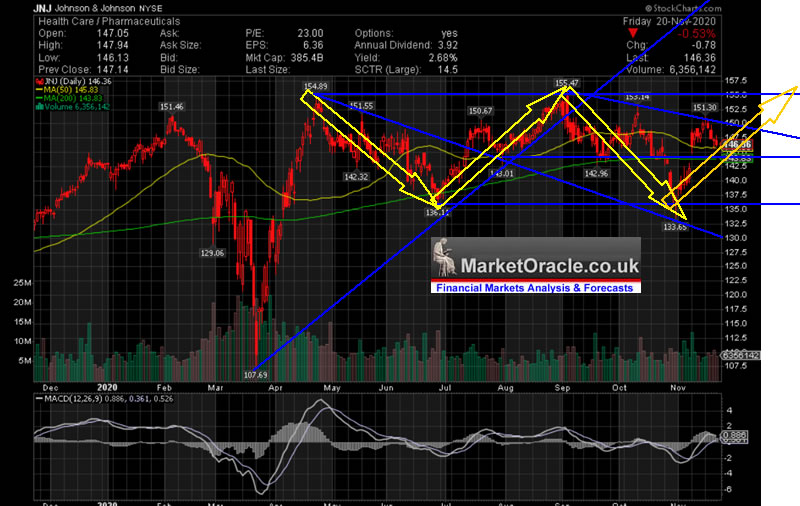Click the High value 147.94
The height and width of the screenshot is (506, 800).
click(x=113, y=45)
